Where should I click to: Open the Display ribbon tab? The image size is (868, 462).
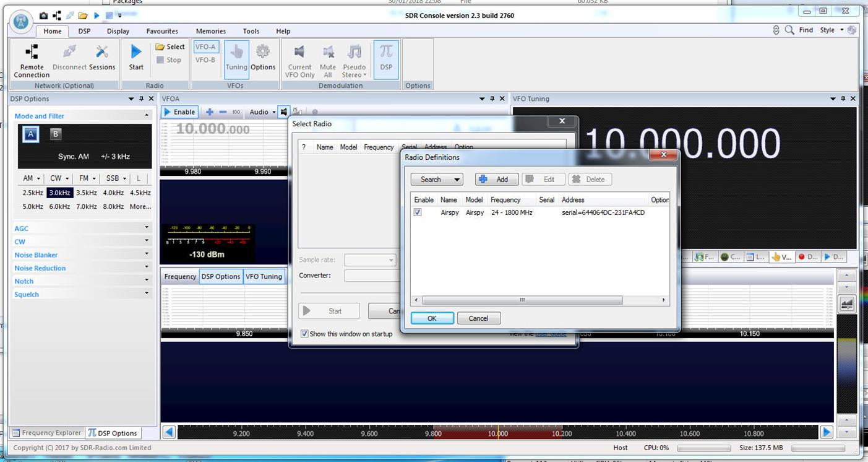tap(118, 31)
